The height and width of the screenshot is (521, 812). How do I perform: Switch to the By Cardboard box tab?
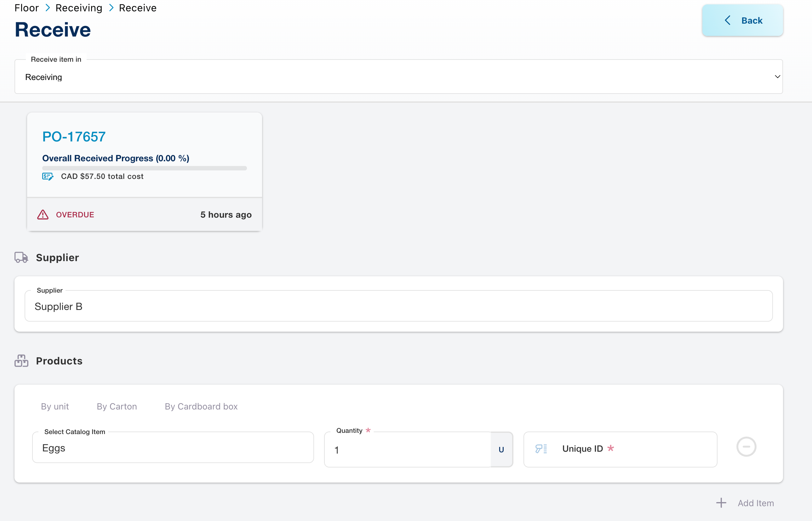tap(201, 406)
